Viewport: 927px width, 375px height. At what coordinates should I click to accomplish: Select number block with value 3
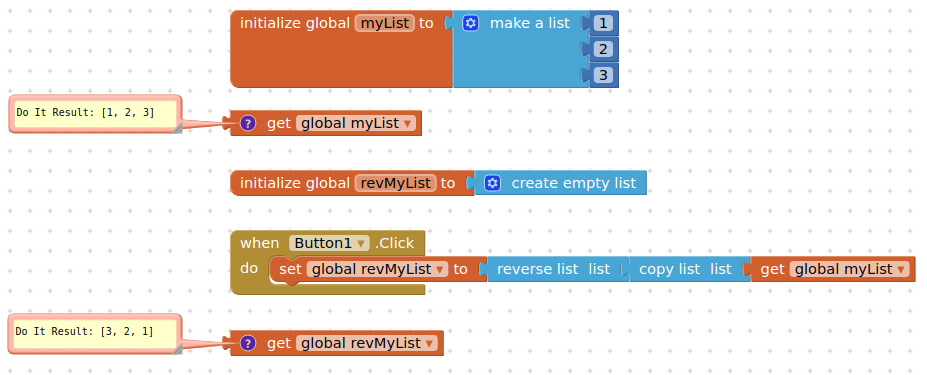point(603,75)
